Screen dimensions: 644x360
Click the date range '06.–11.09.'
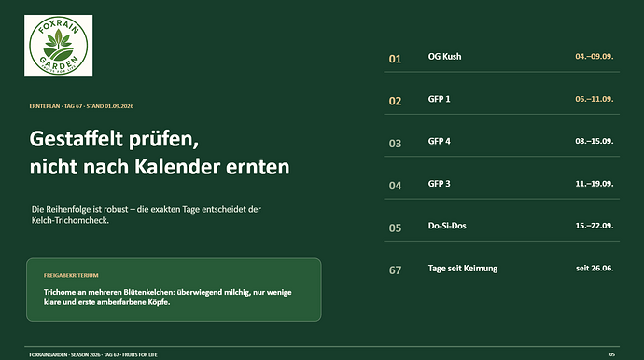(x=595, y=99)
